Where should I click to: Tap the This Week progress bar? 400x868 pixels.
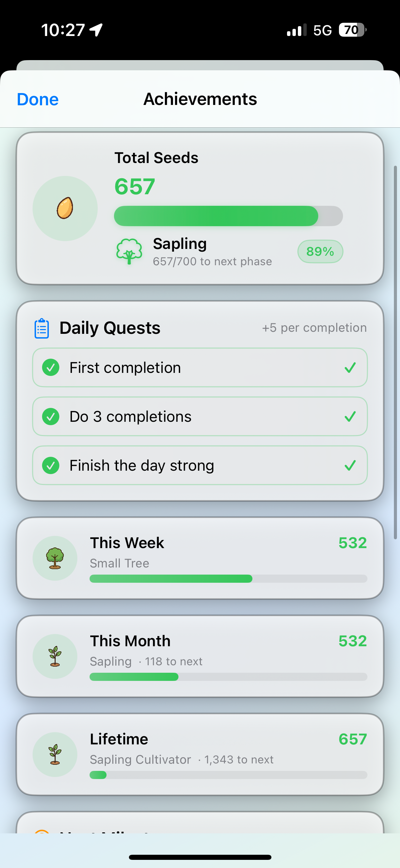(228, 579)
